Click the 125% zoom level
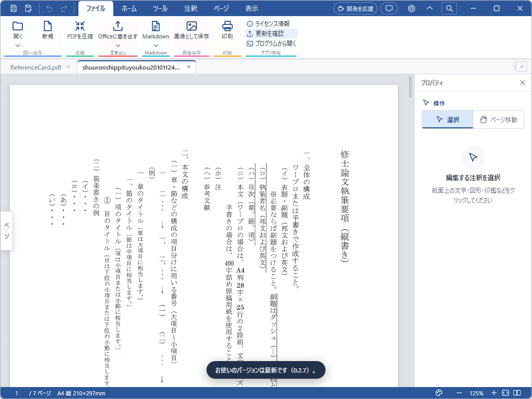 pyautogui.click(x=476, y=393)
